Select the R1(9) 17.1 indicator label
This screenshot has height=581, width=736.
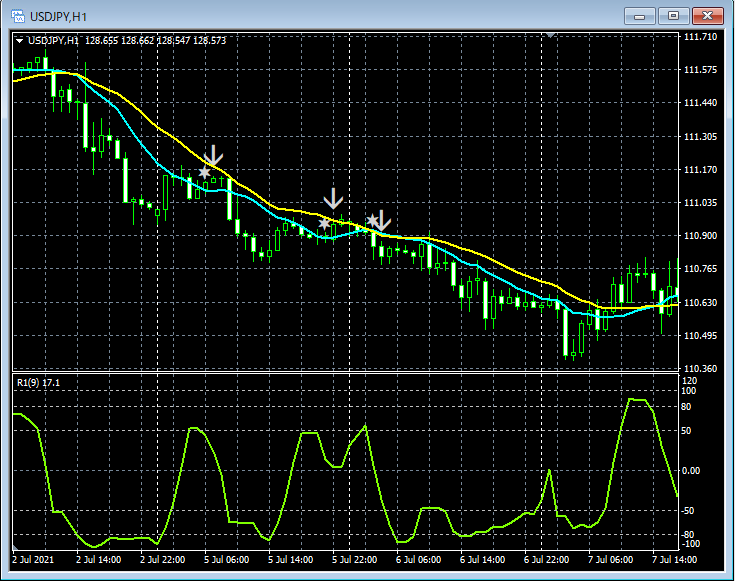pos(38,382)
